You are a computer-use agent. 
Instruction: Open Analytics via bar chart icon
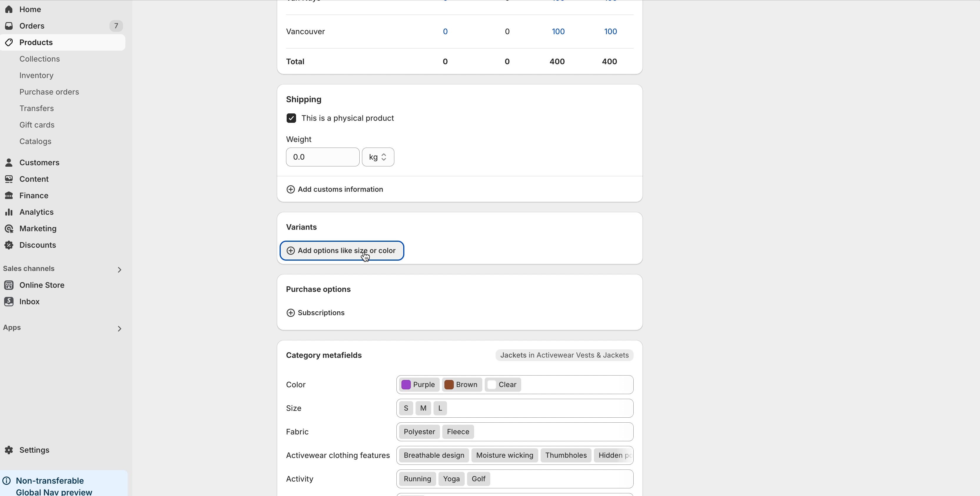[x=9, y=212]
